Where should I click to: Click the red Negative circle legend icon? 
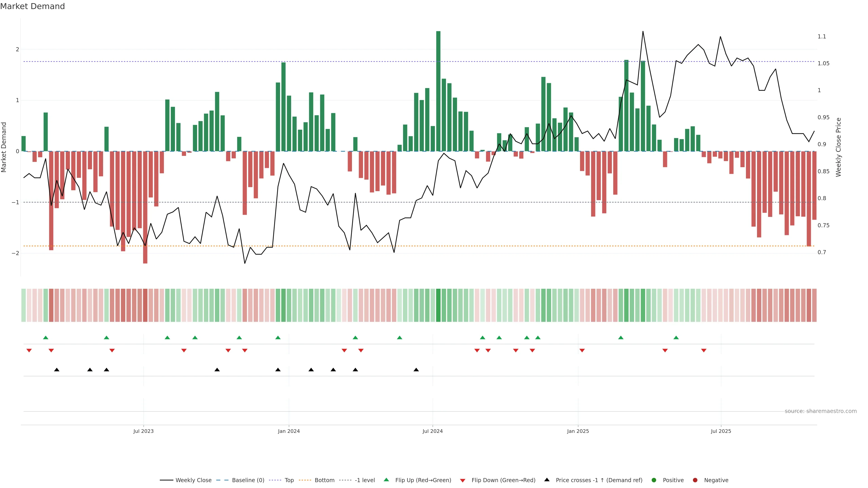[x=695, y=480]
